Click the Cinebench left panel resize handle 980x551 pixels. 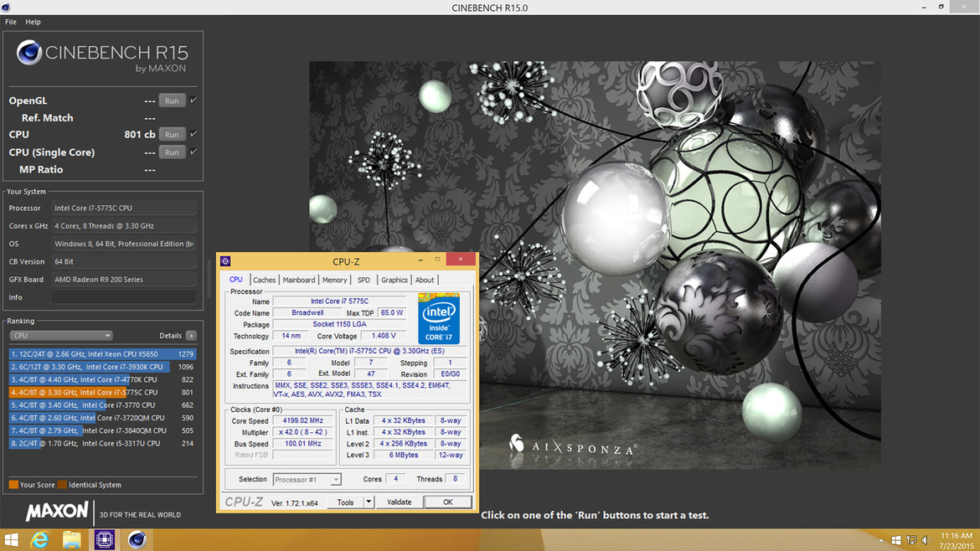[209, 280]
